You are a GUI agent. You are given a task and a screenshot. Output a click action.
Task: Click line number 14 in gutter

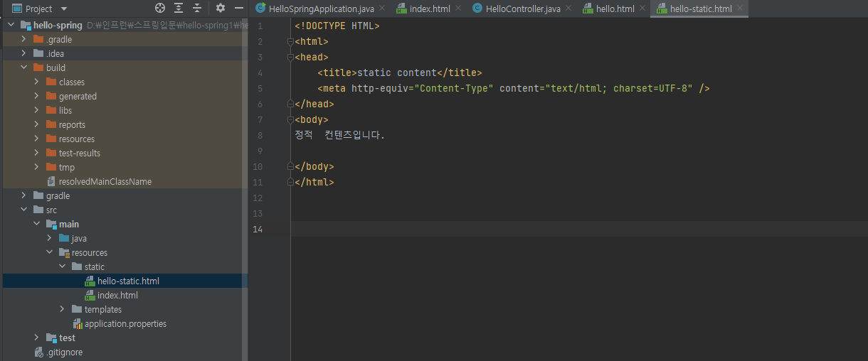pos(258,229)
